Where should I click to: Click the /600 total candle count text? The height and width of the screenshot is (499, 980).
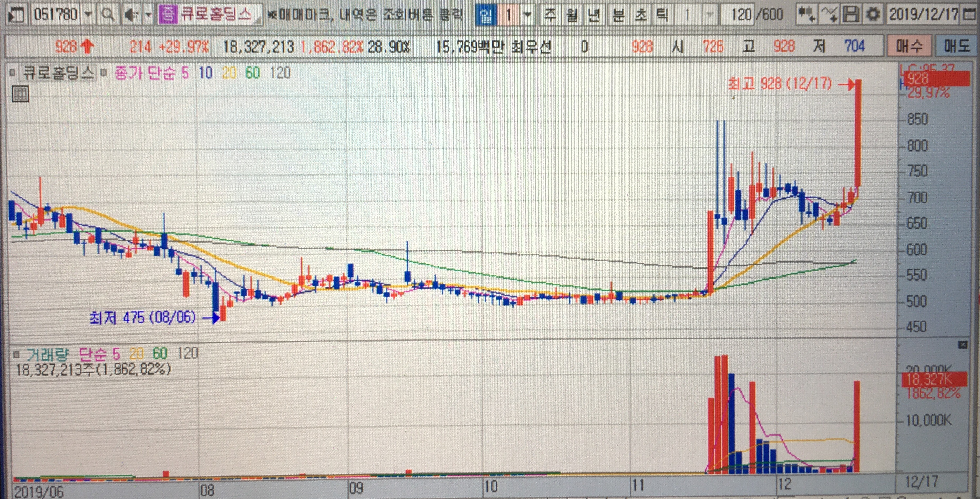click(x=769, y=15)
